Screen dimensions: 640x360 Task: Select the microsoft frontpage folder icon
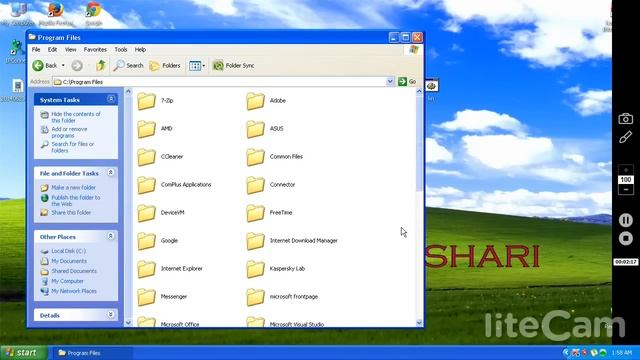point(256,297)
